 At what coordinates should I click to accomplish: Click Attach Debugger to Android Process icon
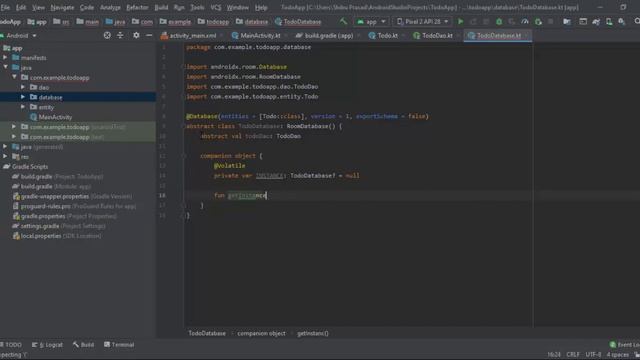pos(538,21)
